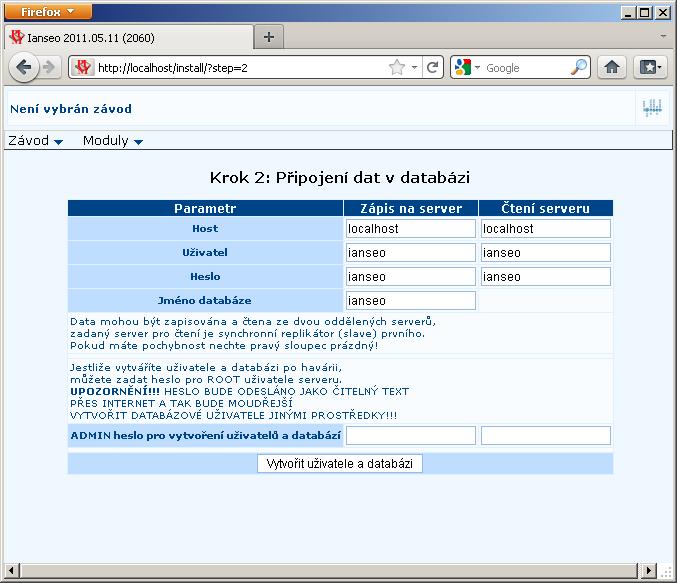677x583 pixels.
Task: Click the horizontal scrollbar left arrow
Action: point(11,570)
